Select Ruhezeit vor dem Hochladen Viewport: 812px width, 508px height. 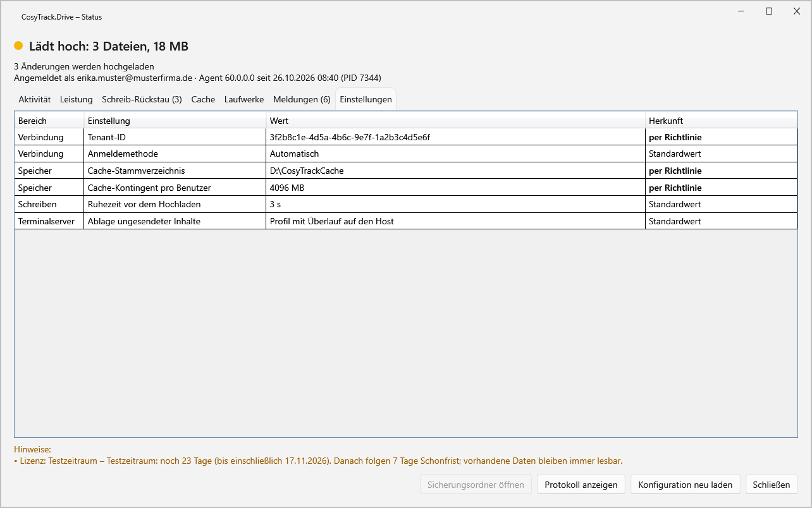point(175,204)
